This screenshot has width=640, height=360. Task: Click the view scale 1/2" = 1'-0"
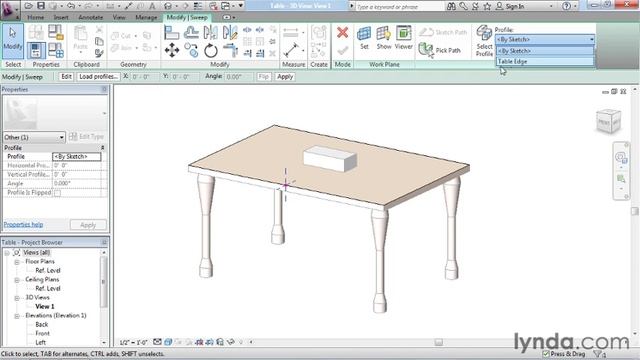tap(133, 342)
